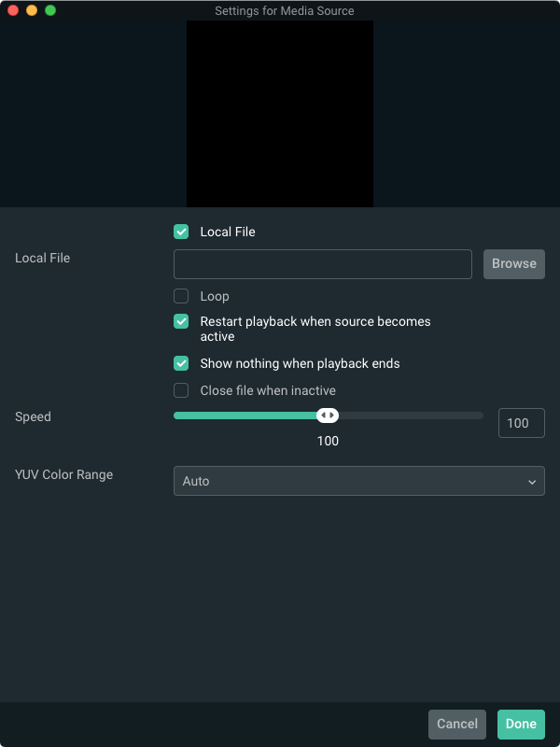Uncheck the Local File checkbox
This screenshot has width=560, height=747.
point(181,232)
